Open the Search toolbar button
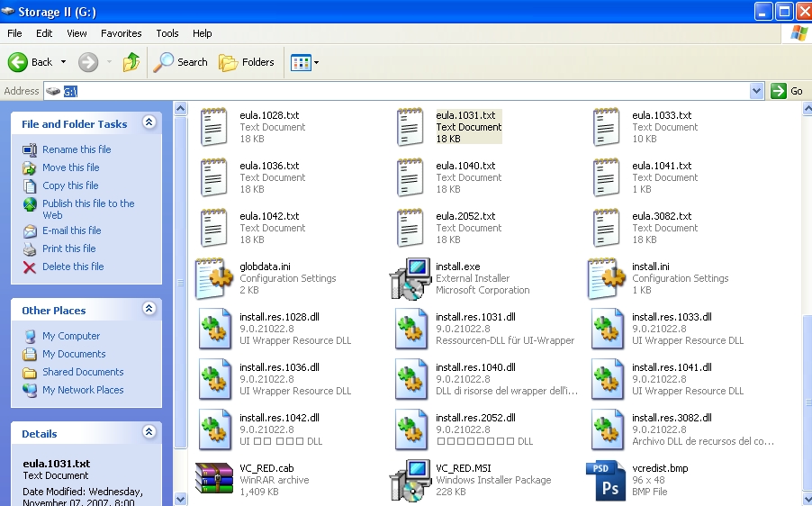 (181, 62)
